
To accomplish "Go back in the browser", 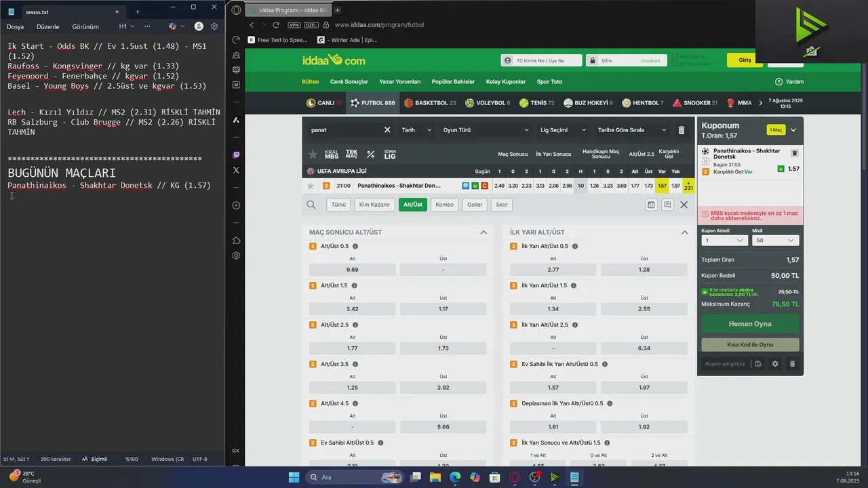I will tap(252, 25).
